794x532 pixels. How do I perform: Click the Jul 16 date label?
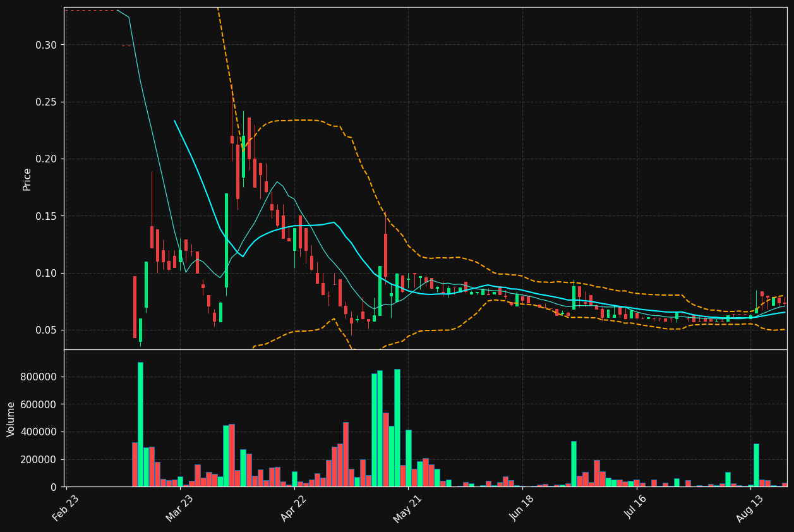[637, 508]
